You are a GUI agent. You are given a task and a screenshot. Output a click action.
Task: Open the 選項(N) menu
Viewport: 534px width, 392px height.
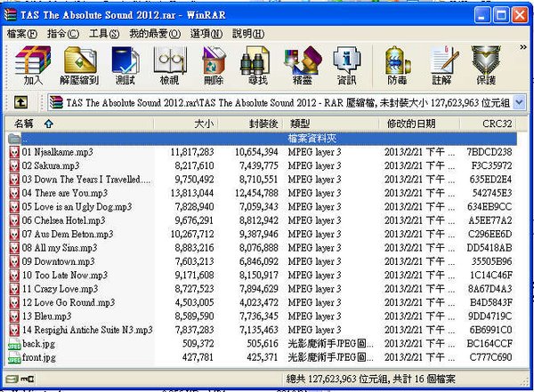point(206,34)
